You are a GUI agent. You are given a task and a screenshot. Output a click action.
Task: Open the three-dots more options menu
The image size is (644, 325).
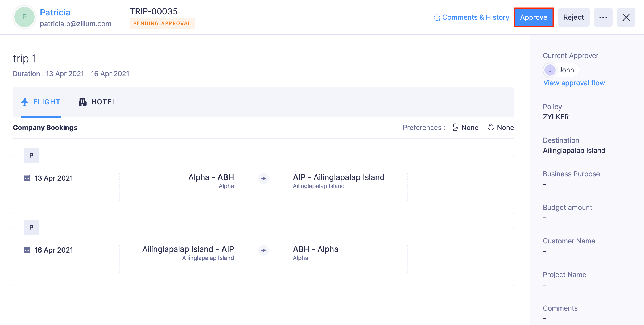pyautogui.click(x=603, y=17)
